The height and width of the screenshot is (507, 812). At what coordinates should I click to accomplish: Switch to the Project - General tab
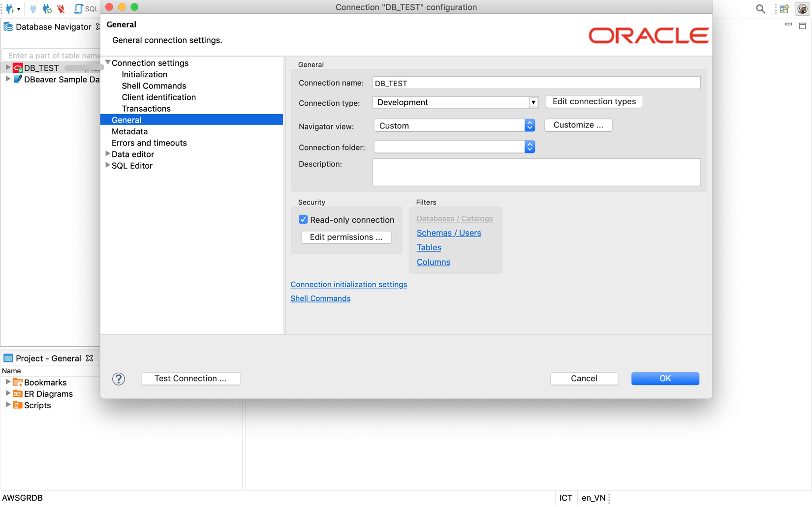[x=48, y=358]
